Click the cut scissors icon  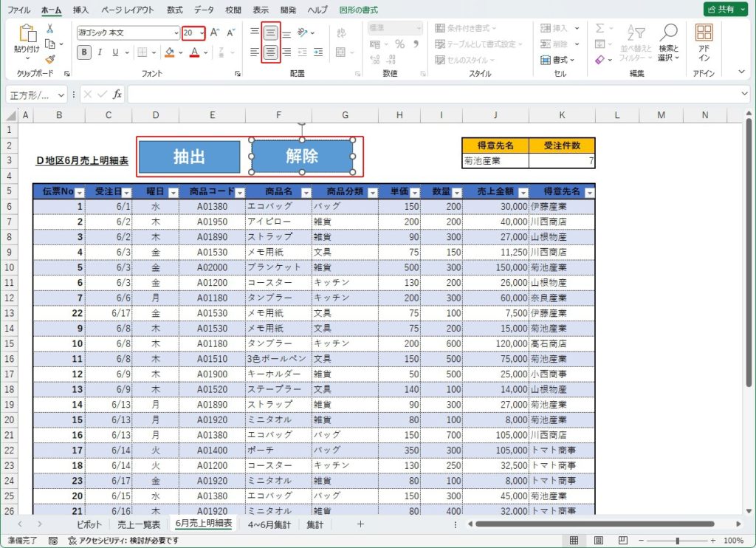50,28
